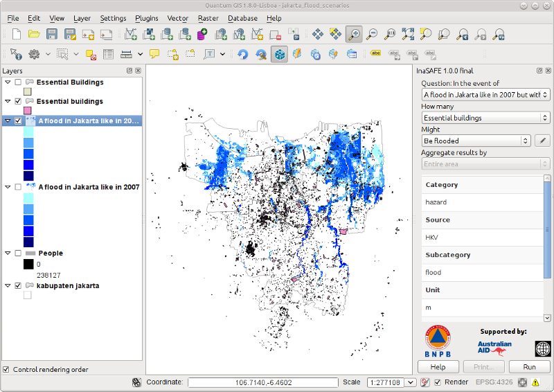554x392 pixels.
Task: Click the Run button
Action: pyautogui.click(x=529, y=367)
